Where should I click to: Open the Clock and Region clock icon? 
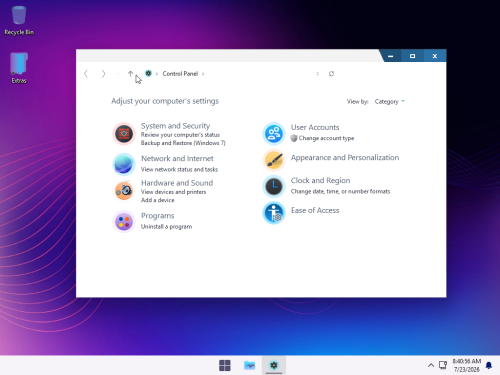coord(274,186)
